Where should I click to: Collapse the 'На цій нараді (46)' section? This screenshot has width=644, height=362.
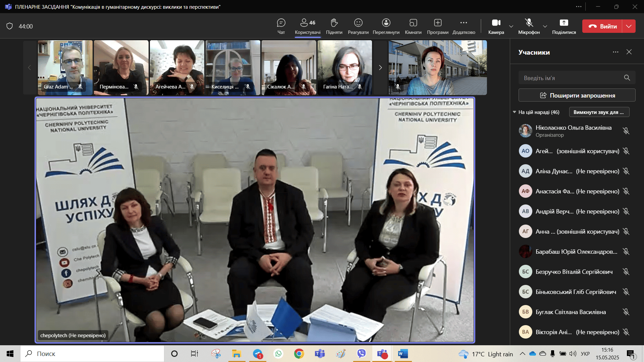(515, 112)
